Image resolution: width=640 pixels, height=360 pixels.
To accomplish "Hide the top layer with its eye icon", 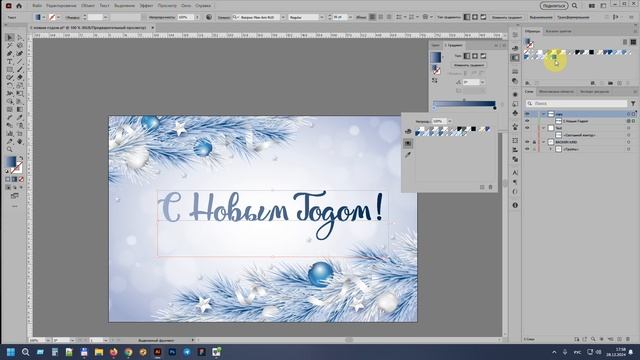I will tap(527, 114).
